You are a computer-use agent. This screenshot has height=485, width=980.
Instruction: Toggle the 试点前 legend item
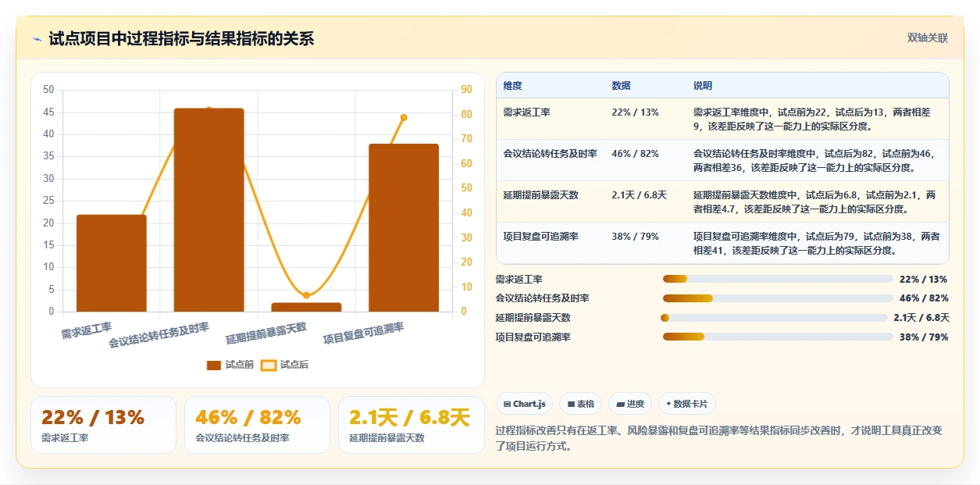pos(230,365)
